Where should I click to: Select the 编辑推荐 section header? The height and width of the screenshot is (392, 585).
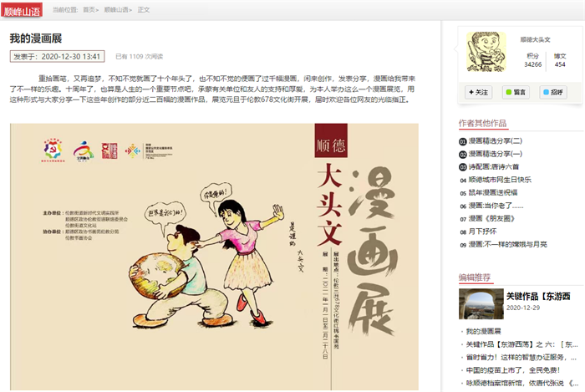tap(475, 277)
